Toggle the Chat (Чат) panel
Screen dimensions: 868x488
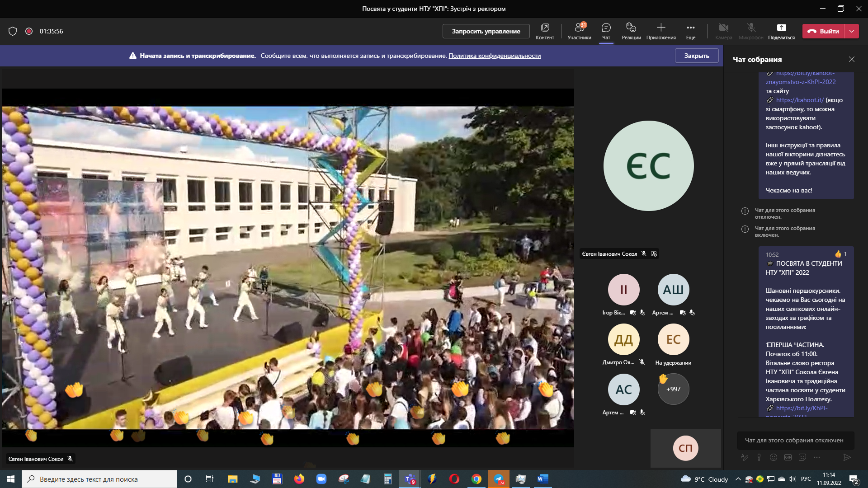click(606, 28)
